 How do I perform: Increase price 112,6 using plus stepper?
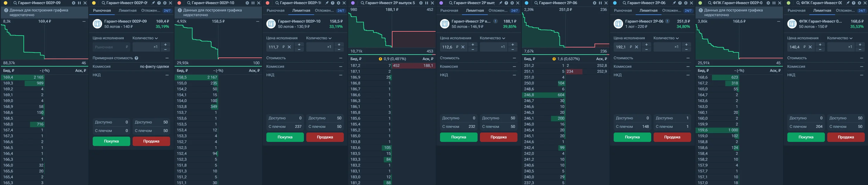473,45
